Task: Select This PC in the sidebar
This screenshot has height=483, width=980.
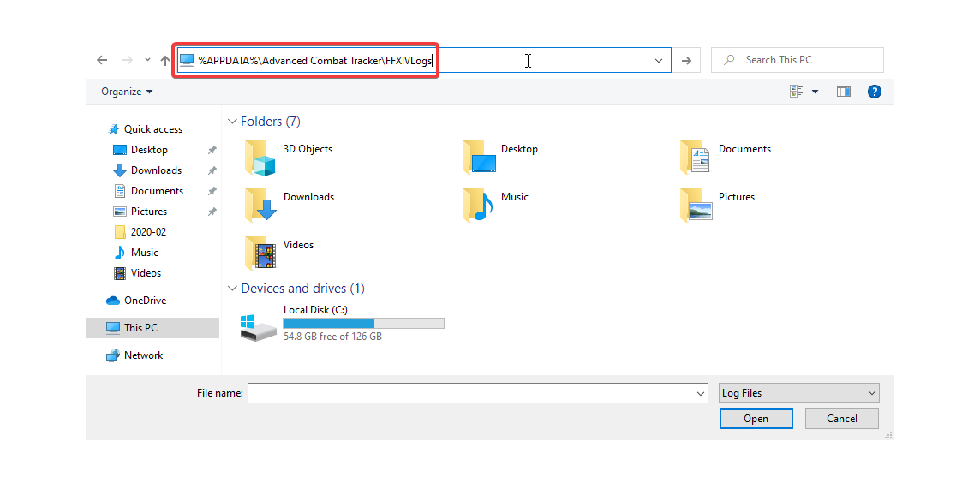Action: tap(152, 327)
